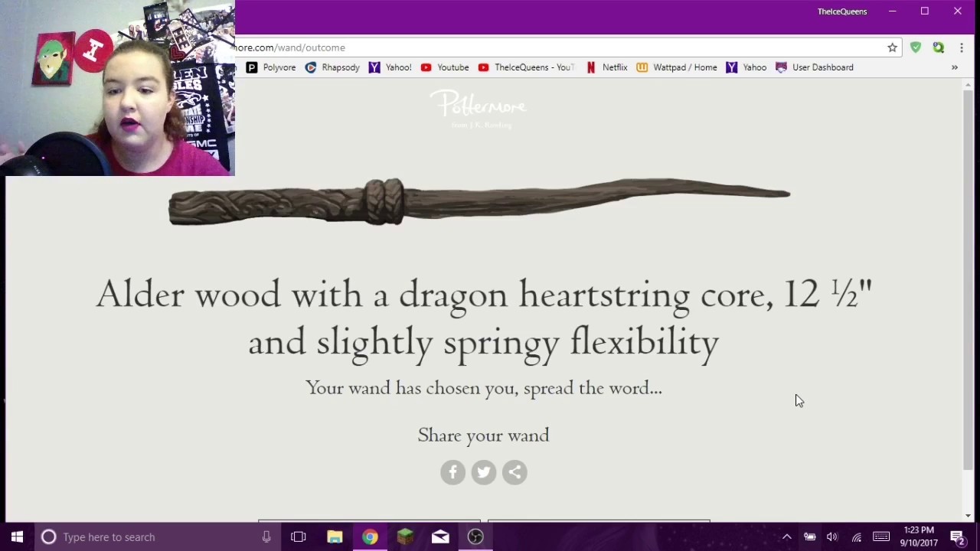The height and width of the screenshot is (551, 980).
Task: Open Task View on taskbar
Action: tap(299, 537)
